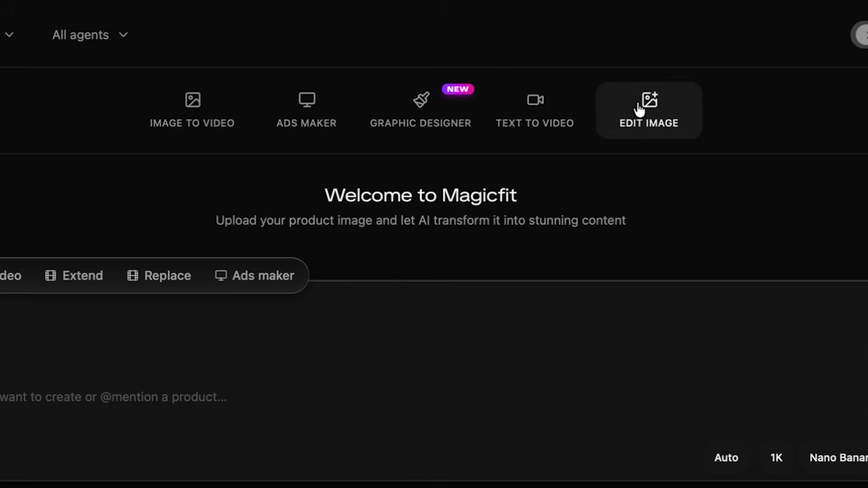This screenshot has width=868, height=488.
Task: Select the Image to Video tool
Action: [193, 109]
